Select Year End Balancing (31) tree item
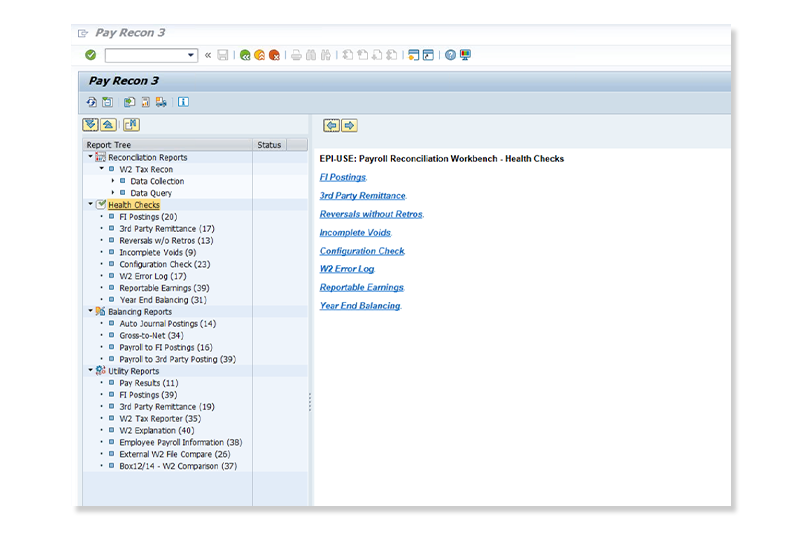 pyautogui.click(x=163, y=300)
